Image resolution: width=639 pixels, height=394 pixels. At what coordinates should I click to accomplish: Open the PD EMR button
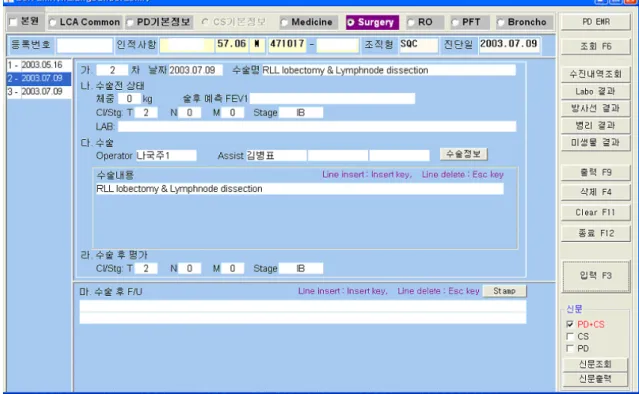tap(595, 22)
